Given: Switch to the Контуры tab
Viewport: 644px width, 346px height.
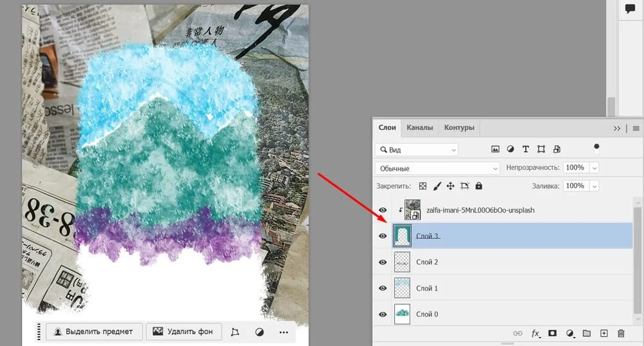Looking at the screenshot, I should [459, 128].
